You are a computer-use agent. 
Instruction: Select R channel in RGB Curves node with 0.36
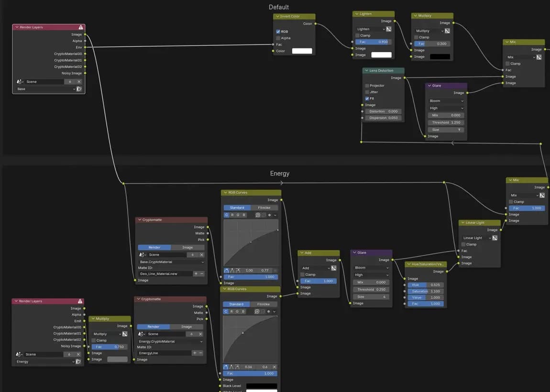[x=231, y=311]
